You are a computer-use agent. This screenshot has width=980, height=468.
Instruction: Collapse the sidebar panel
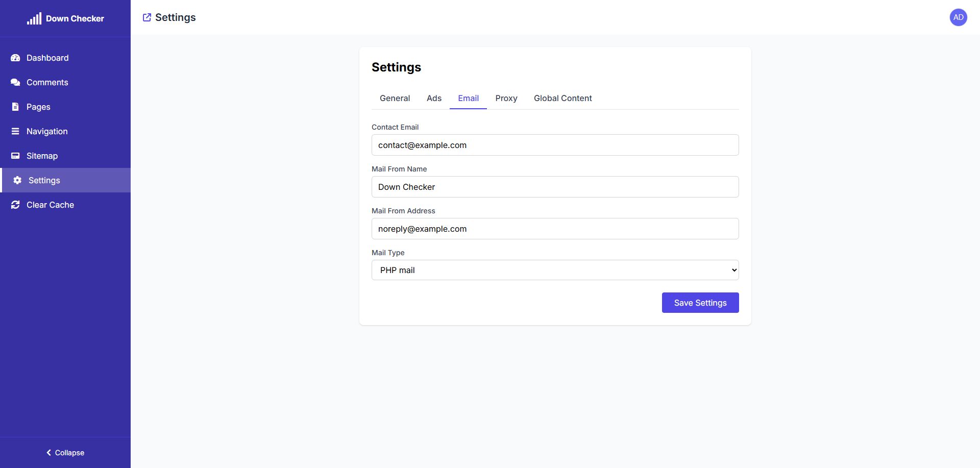(x=65, y=453)
